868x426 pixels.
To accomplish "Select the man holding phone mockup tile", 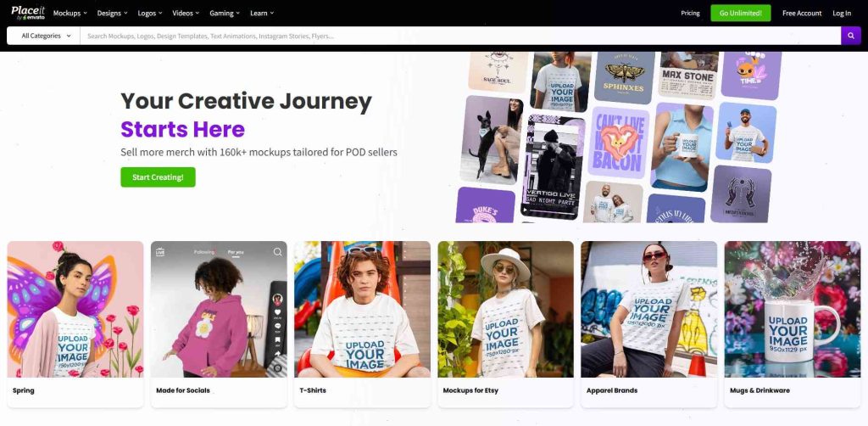I will click(x=747, y=132).
